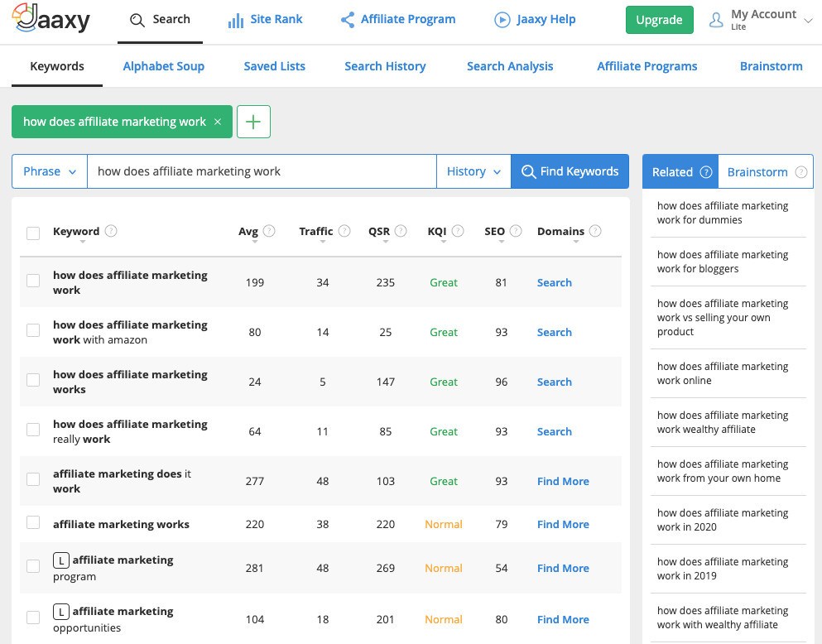The image size is (822, 644).
Task: Open the Affiliate Programs tab
Action: pyautogui.click(x=647, y=66)
